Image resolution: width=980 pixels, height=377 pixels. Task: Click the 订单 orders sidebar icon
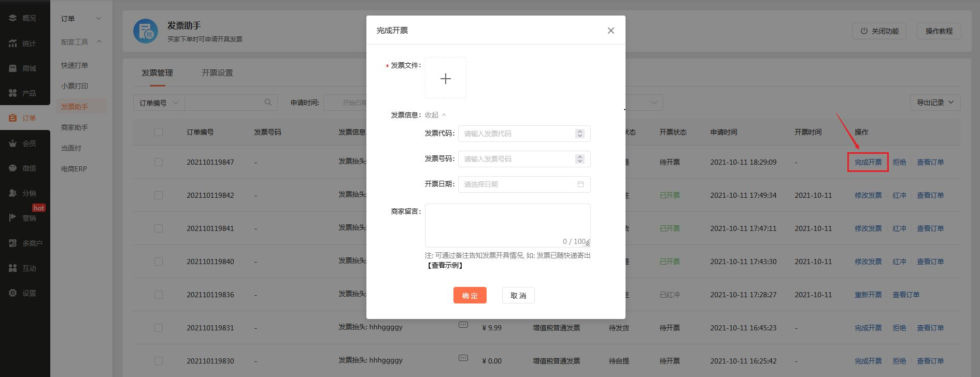[x=12, y=118]
